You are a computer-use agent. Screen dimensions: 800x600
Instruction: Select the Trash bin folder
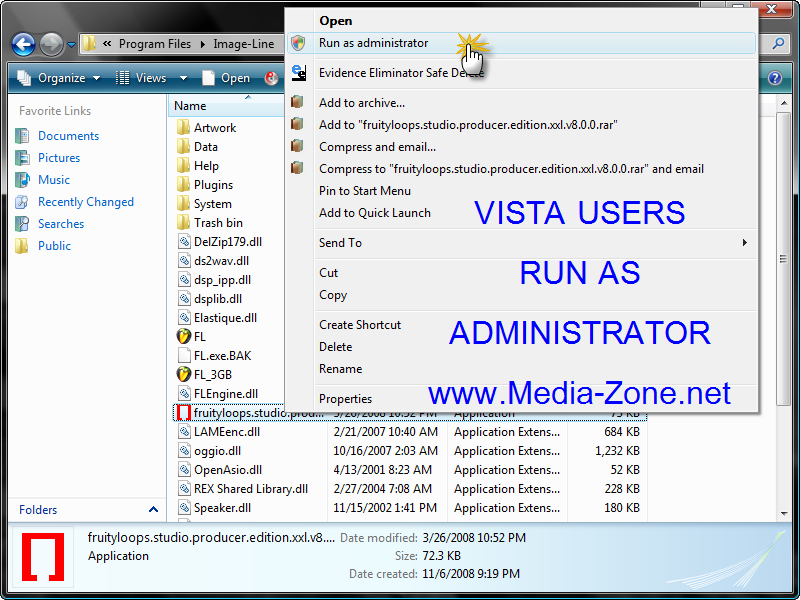pos(218,223)
